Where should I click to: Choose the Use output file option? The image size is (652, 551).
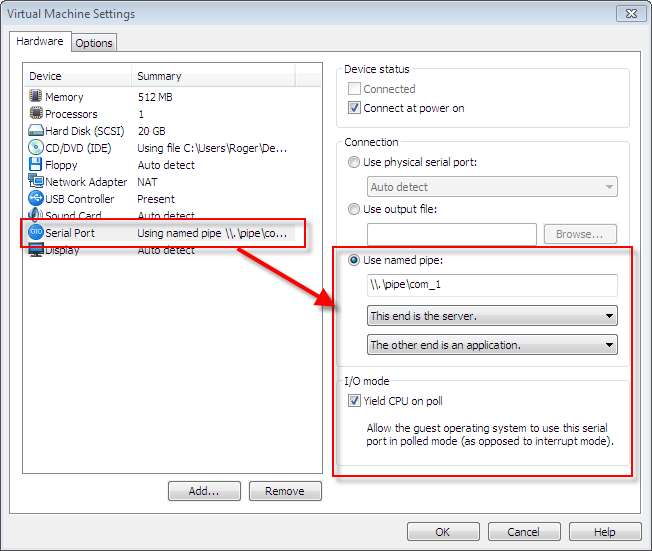(354, 209)
